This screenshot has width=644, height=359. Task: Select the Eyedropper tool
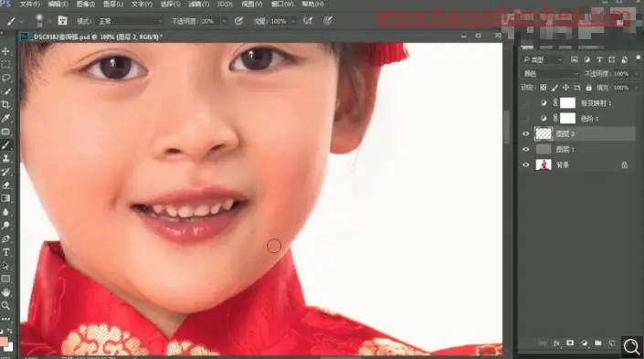coord(5,119)
